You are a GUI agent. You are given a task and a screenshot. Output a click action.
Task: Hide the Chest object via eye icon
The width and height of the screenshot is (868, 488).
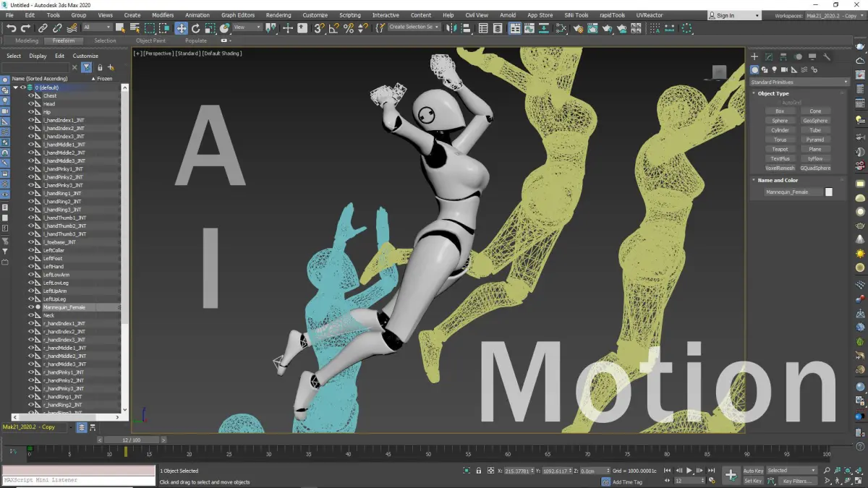tap(31, 95)
